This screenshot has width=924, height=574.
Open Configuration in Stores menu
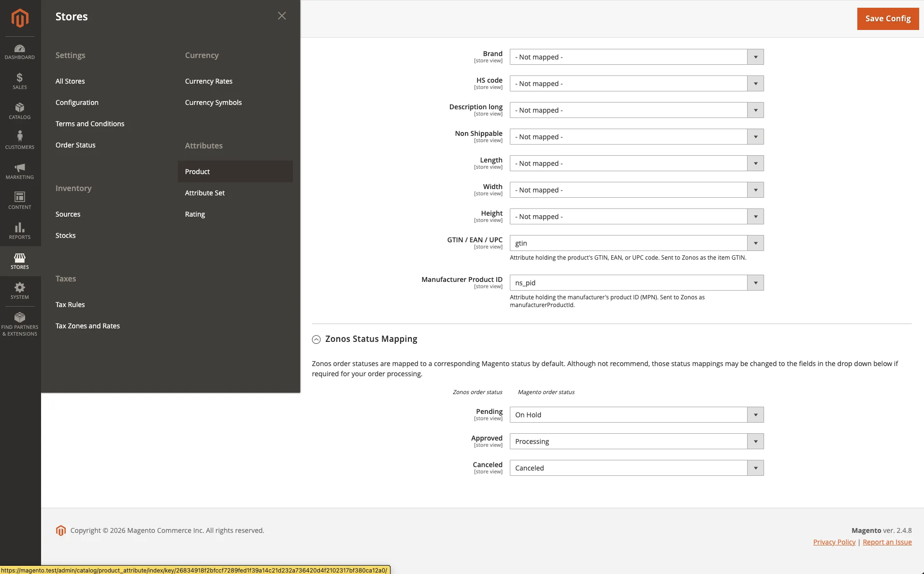coord(77,103)
